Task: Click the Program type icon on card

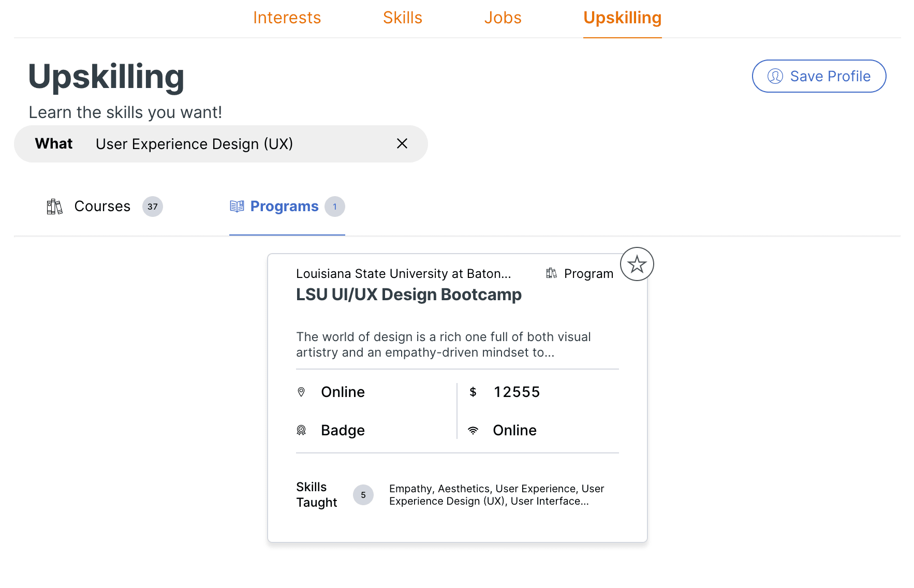Action: pyautogui.click(x=551, y=273)
